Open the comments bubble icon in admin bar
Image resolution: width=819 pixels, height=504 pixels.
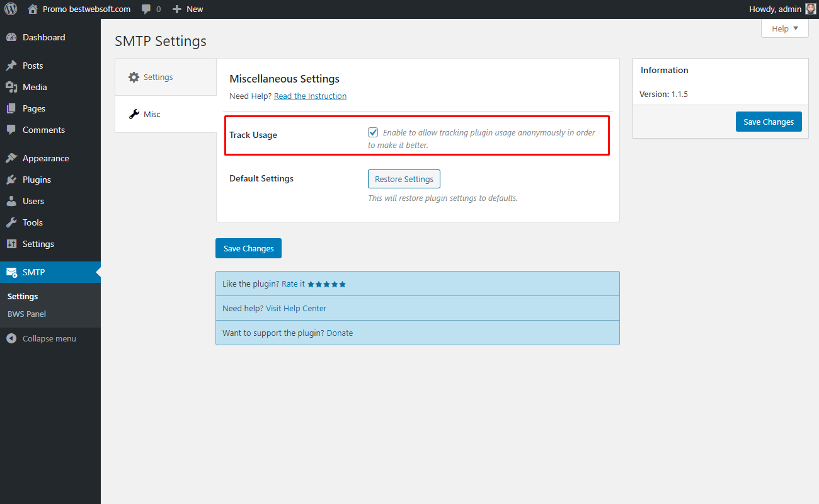click(146, 9)
